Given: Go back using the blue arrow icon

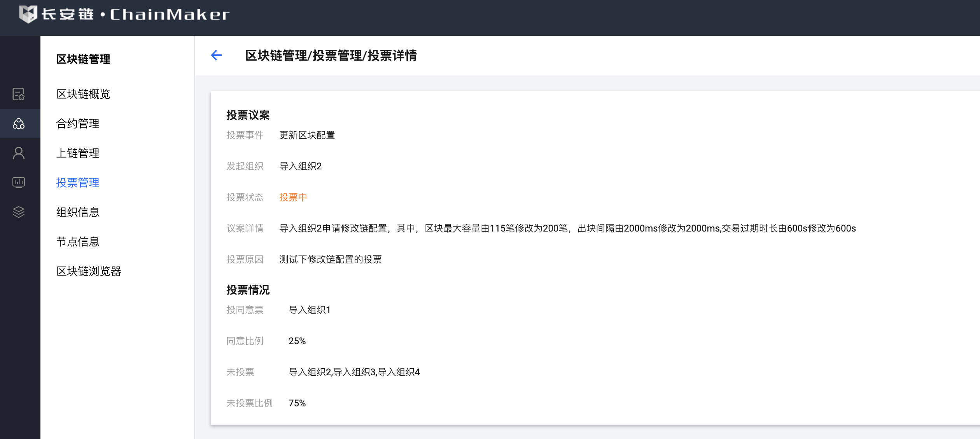Looking at the screenshot, I should coord(216,56).
